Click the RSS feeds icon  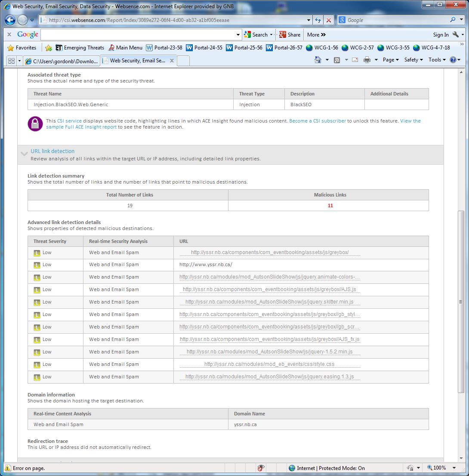[337, 60]
